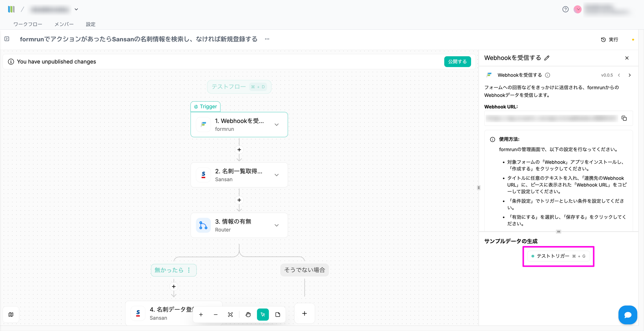This screenshot has height=331, width=644.
Task: Add a step after Webhook trigger node
Action: 239,150
